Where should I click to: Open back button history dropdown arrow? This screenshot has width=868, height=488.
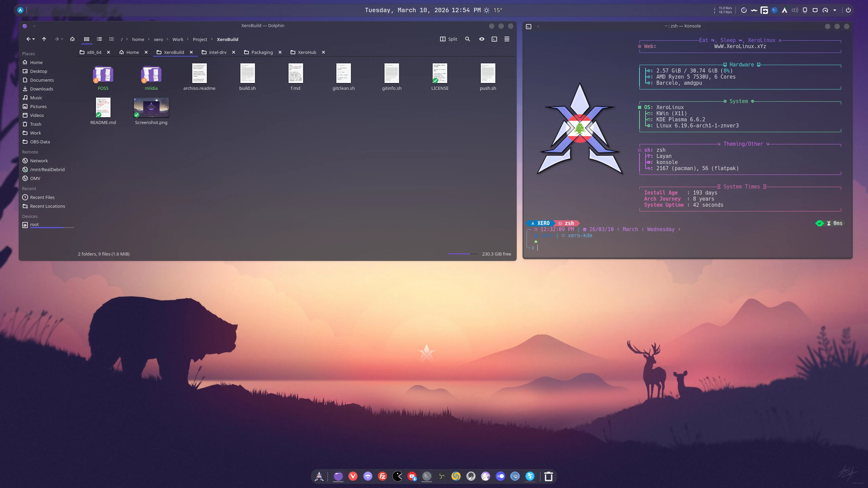[34, 40]
